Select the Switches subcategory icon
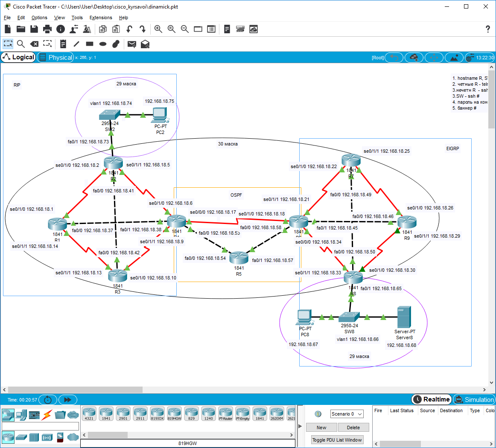 (x=21, y=437)
